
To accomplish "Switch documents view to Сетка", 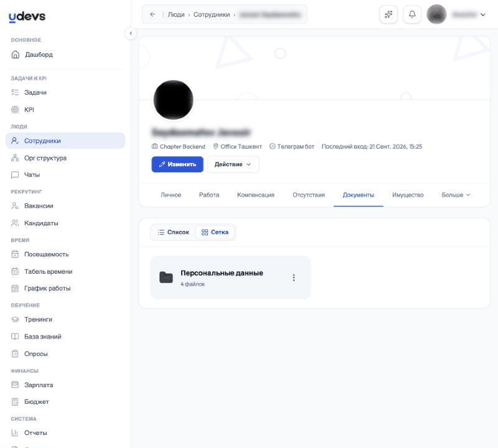I will [x=215, y=232].
